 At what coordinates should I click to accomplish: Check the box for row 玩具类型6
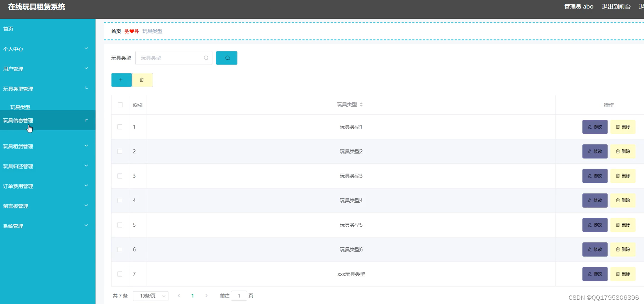120,249
